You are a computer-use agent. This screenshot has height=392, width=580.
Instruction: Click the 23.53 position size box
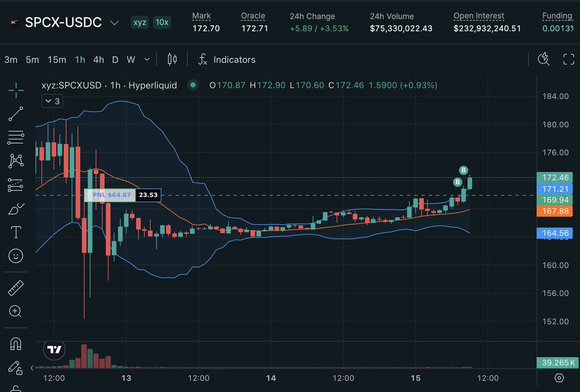[147, 195]
